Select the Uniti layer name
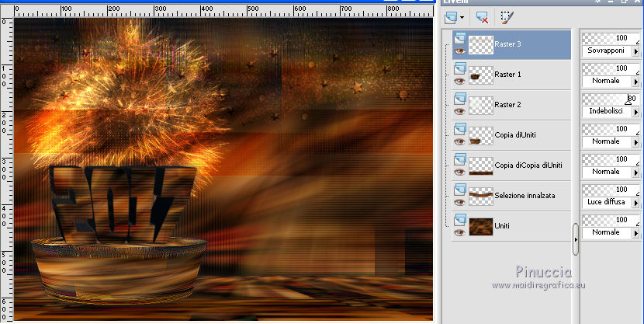644x324 pixels. [502, 226]
